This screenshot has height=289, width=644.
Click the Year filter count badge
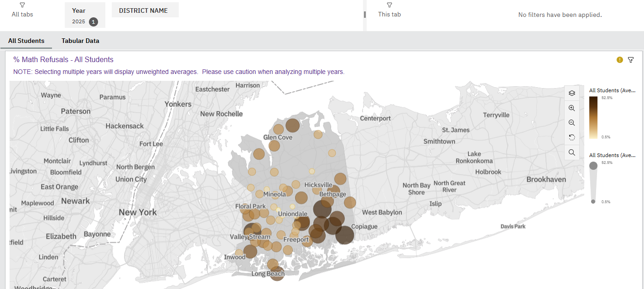tap(93, 21)
